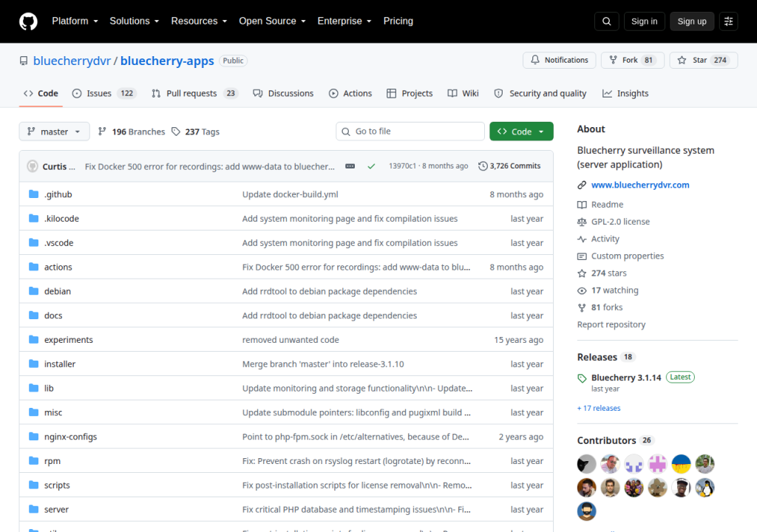Screen dimensions: 757x532
Task: Click the green check status icon
Action: (371, 166)
